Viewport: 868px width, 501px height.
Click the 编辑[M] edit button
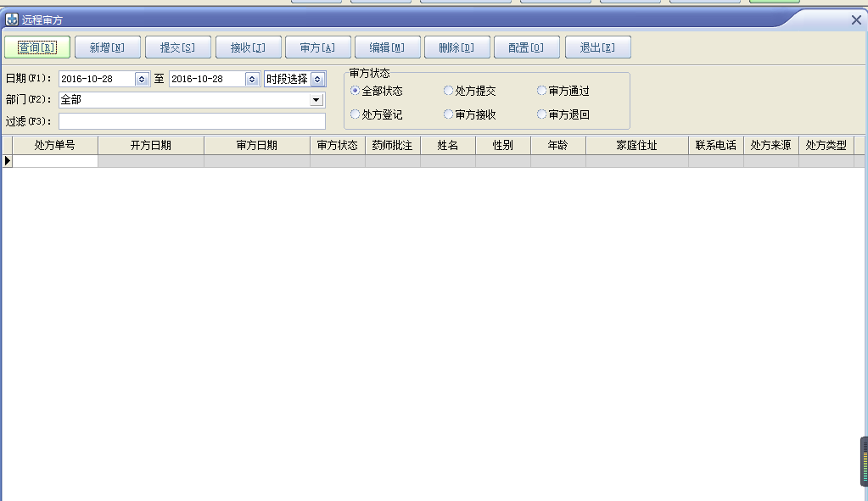click(388, 47)
